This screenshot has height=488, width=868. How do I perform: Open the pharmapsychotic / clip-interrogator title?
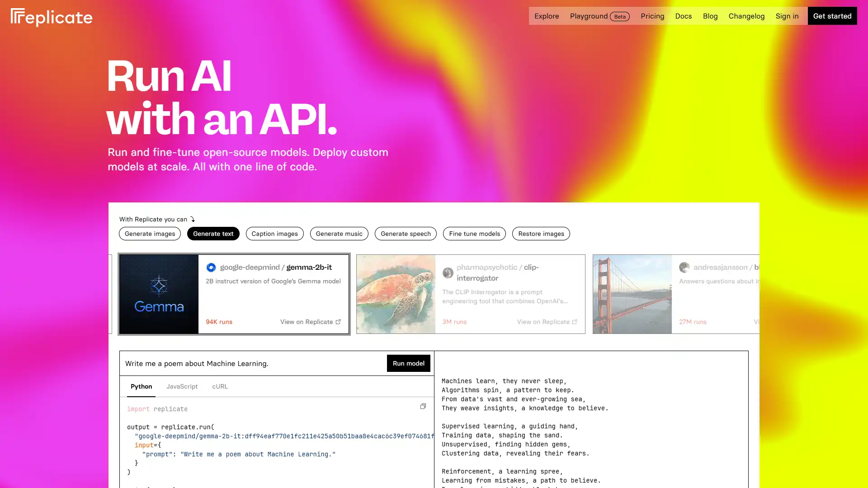(497, 273)
